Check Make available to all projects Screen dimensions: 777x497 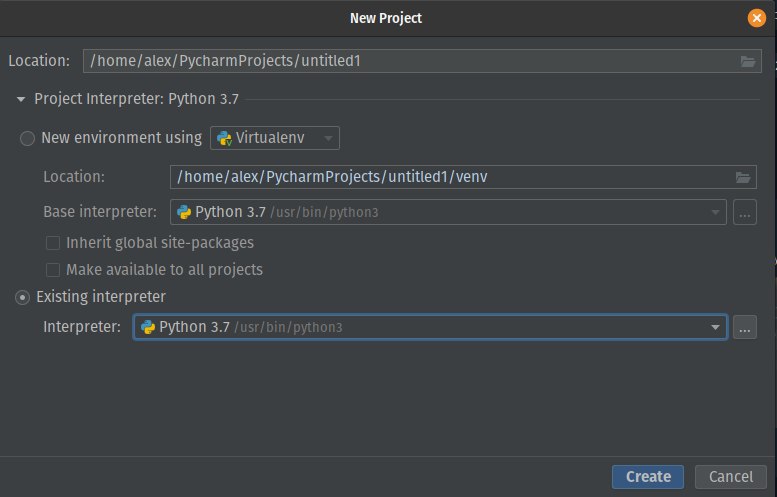point(53,270)
